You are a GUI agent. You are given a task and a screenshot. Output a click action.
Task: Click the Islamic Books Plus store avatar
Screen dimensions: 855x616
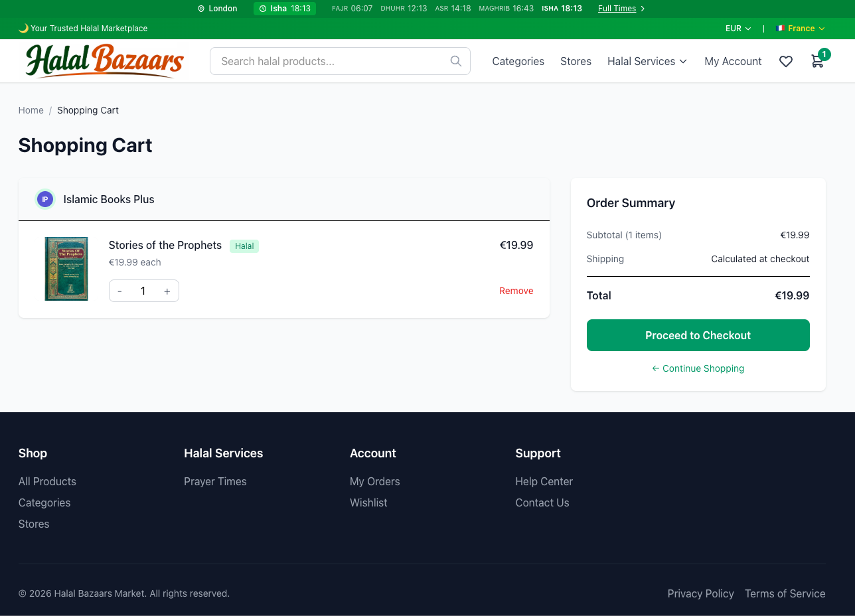pyautogui.click(x=44, y=199)
